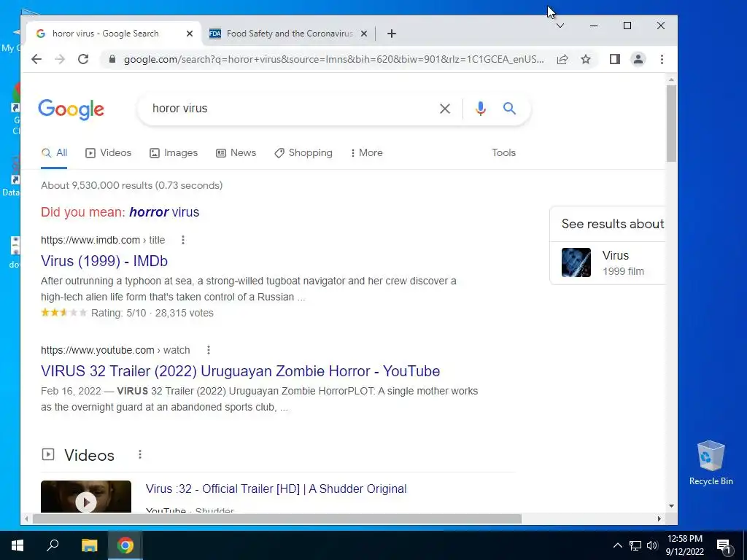Click the scroll down arrow
Screen dimensions: 747x560
click(x=671, y=506)
